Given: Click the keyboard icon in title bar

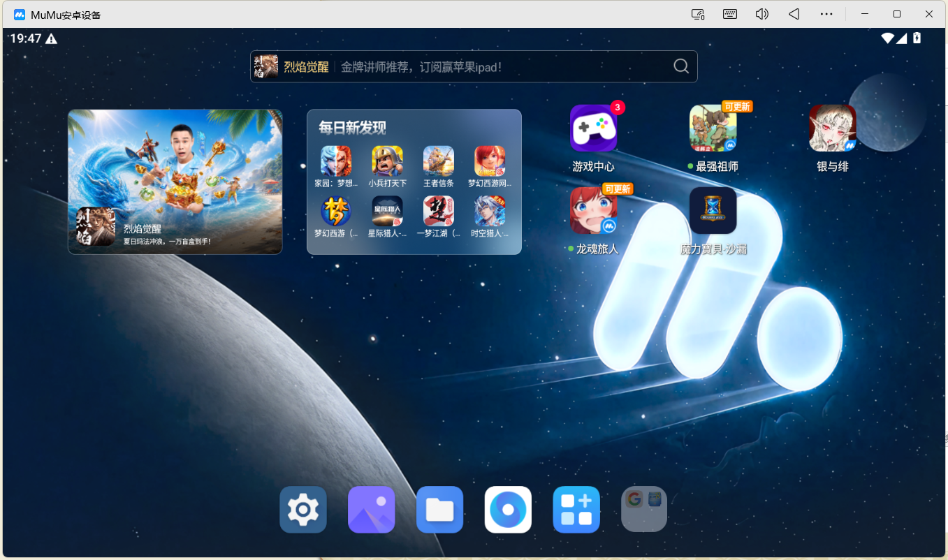Looking at the screenshot, I should click(x=730, y=14).
